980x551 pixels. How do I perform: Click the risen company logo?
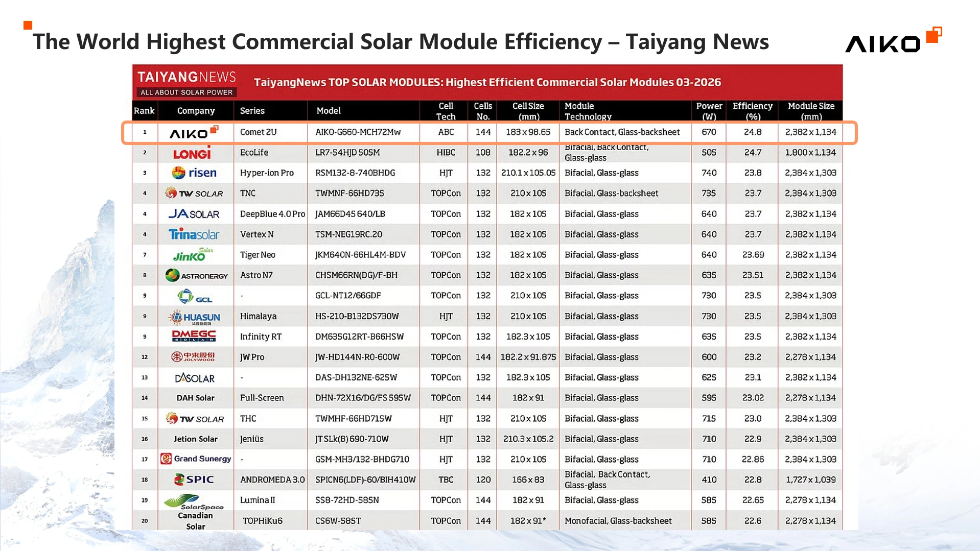pos(194,173)
